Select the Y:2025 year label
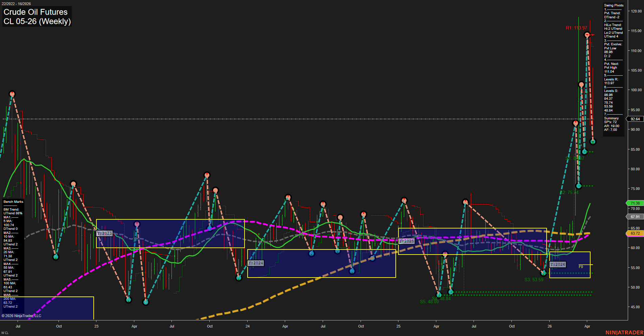 pyautogui.click(x=406, y=241)
